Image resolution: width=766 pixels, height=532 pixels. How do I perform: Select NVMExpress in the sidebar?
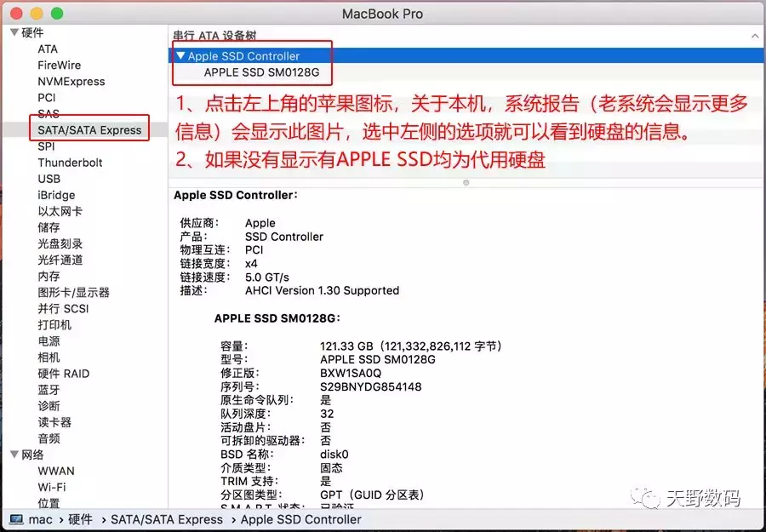coord(71,81)
